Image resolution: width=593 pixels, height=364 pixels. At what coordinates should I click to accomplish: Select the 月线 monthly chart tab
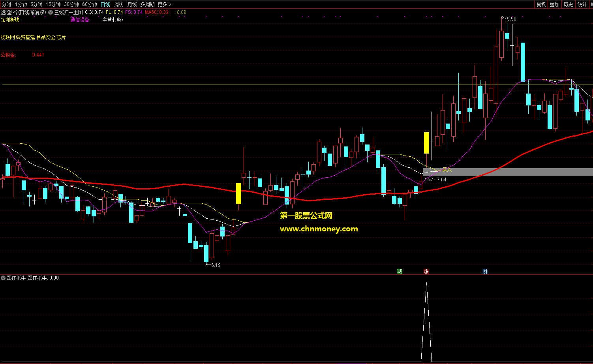tap(132, 4)
